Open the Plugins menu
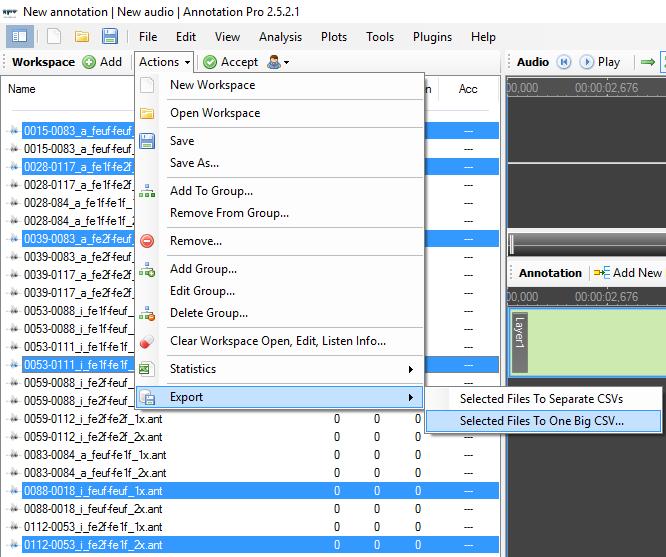Screen dimensions: 666x557 (x=432, y=37)
